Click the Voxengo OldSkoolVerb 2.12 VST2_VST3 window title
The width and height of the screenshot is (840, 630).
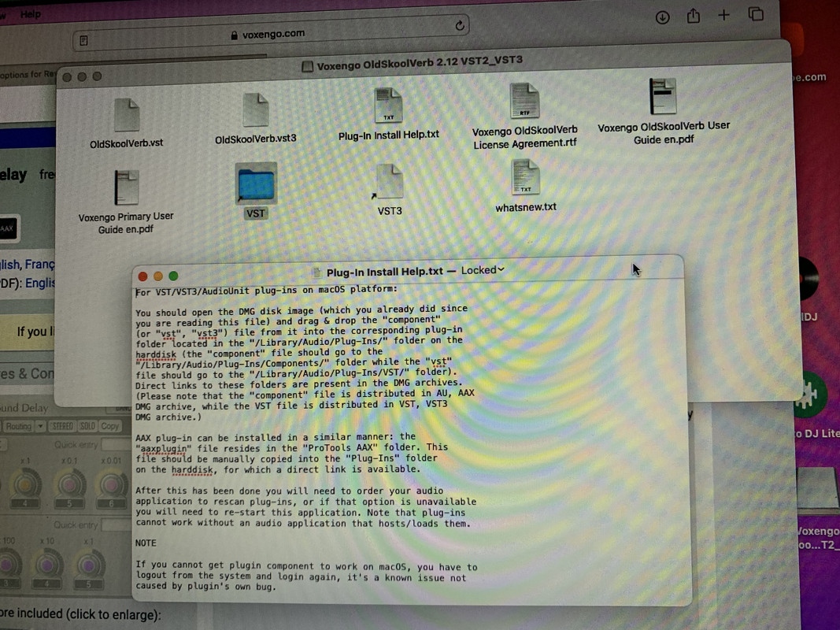pos(420,63)
